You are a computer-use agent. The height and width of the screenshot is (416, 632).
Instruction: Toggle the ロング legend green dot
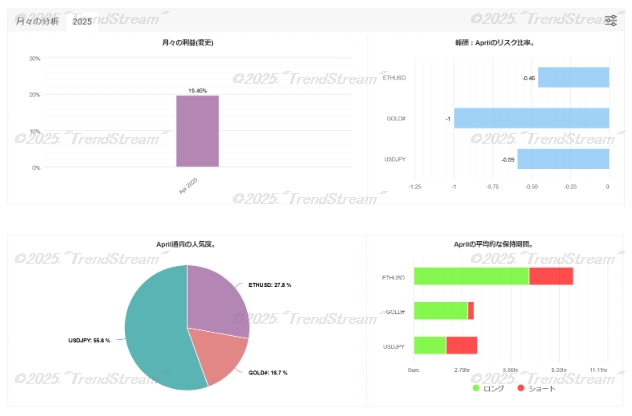click(x=476, y=388)
